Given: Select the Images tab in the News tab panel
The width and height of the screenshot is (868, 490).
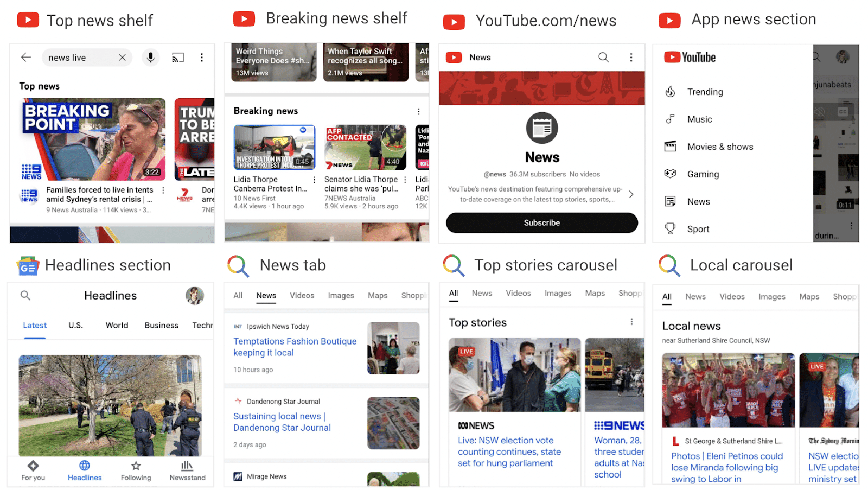Looking at the screenshot, I should click(x=341, y=296).
